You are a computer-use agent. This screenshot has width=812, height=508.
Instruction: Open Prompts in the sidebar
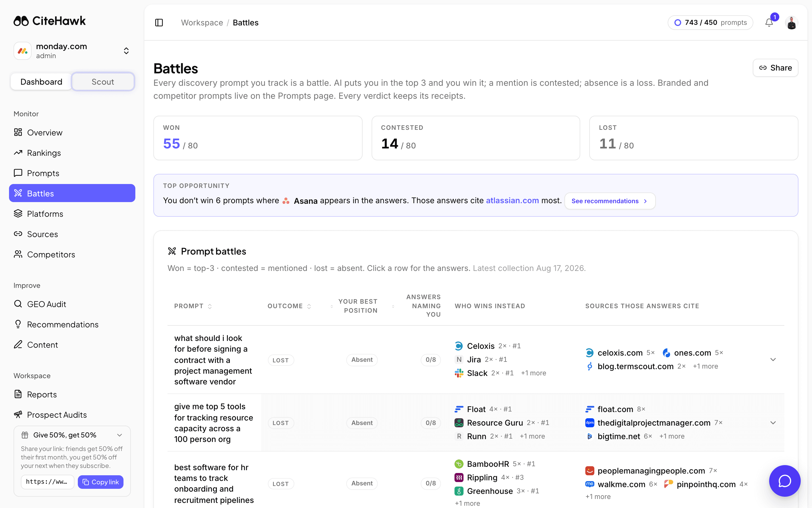click(72, 173)
